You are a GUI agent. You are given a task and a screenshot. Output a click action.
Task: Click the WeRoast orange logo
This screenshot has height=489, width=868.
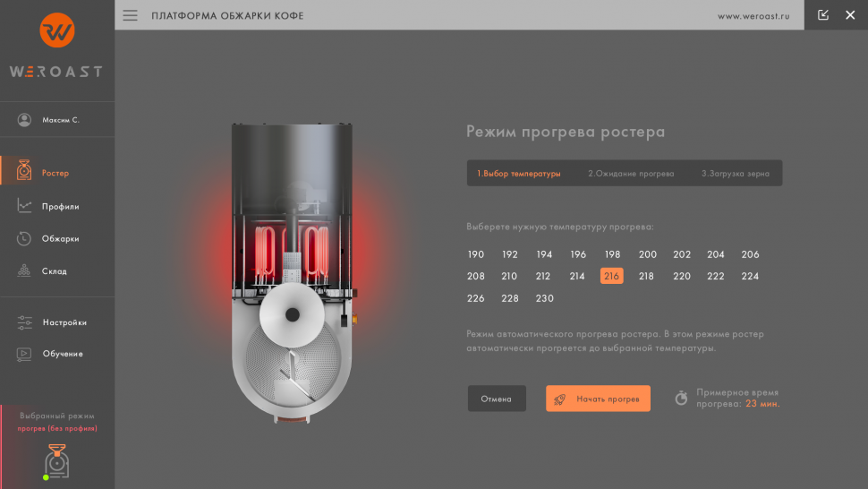[x=57, y=30]
